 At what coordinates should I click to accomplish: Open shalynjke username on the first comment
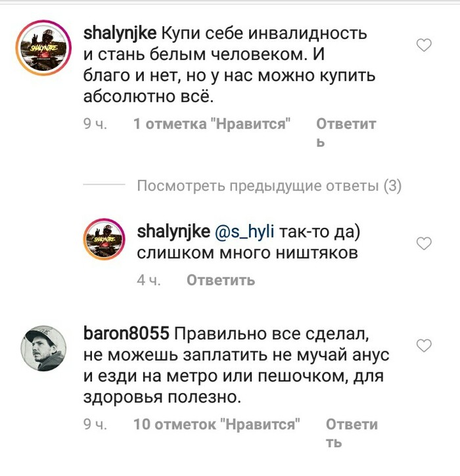pos(120,33)
